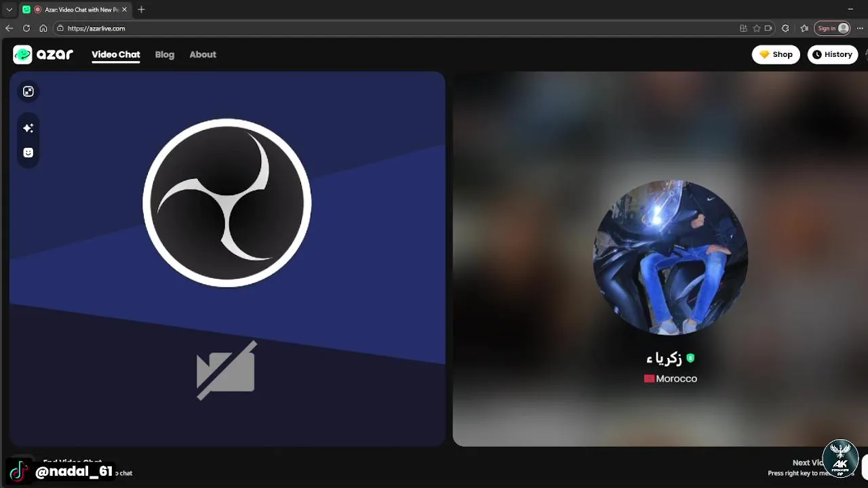The height and width of the screenshot is (488, 868).
Task: Go back with the browser back arrow
Action: [x=9, y=28]
